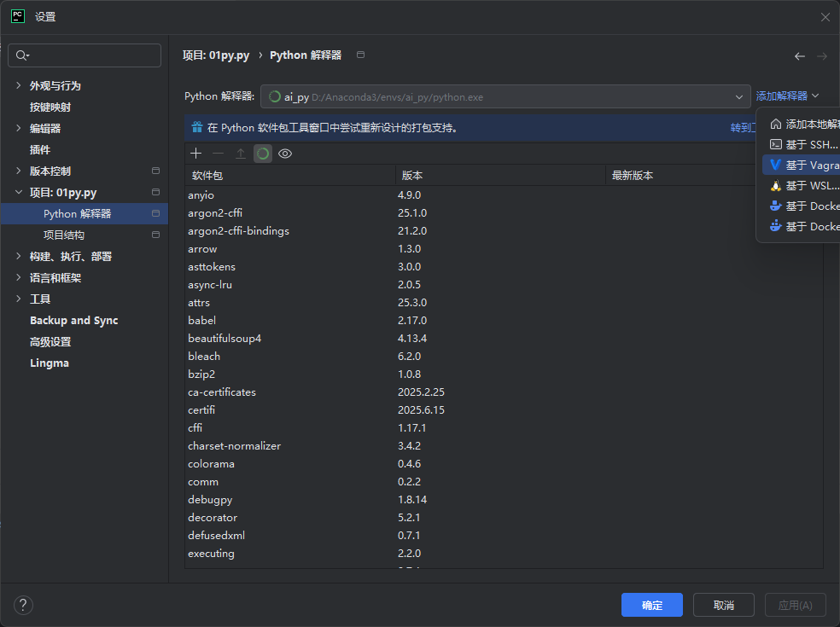
Task: Click the green Conda package manager icon
Action: point(263,154)
